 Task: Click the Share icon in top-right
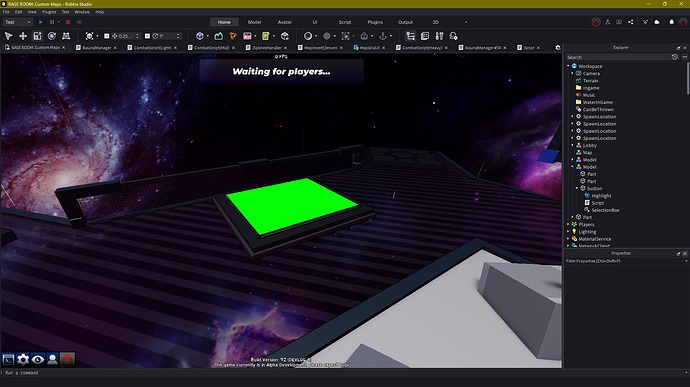point(631,22)
